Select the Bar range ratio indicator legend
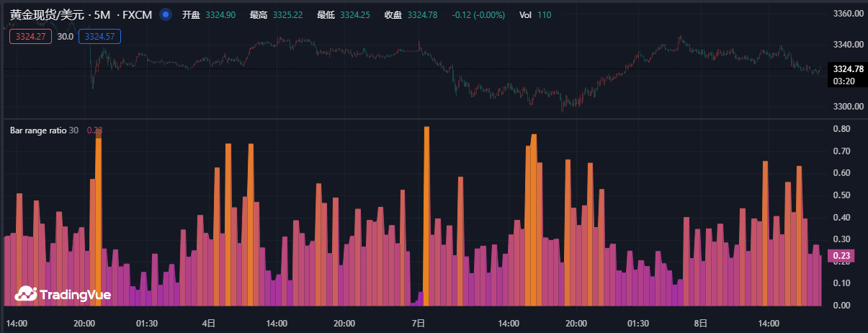 [38, 130]
